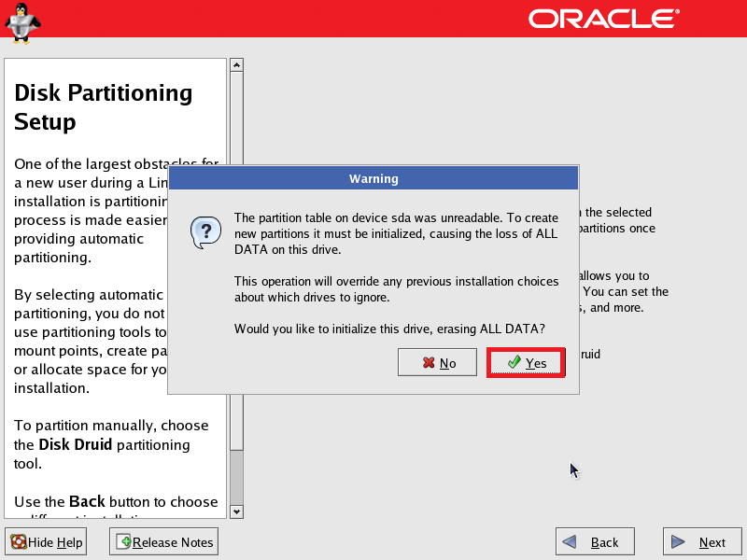Click 'The partition table on device sda' message
Viewport: 747px width, 560px height.
click(x=396, y=233)
